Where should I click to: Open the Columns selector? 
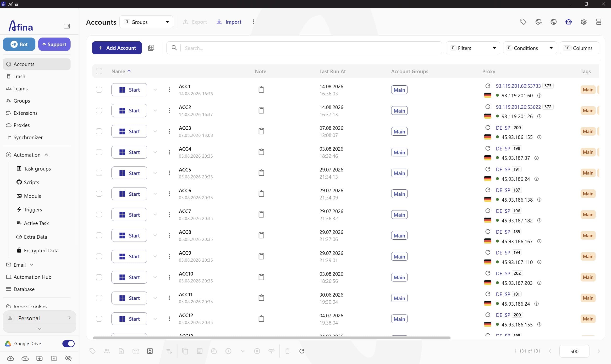click(579, 48)
